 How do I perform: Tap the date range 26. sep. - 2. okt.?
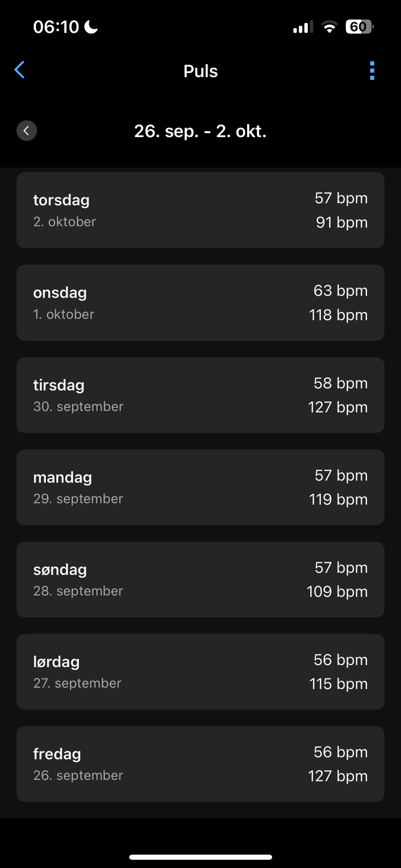[x=200, y=131]
